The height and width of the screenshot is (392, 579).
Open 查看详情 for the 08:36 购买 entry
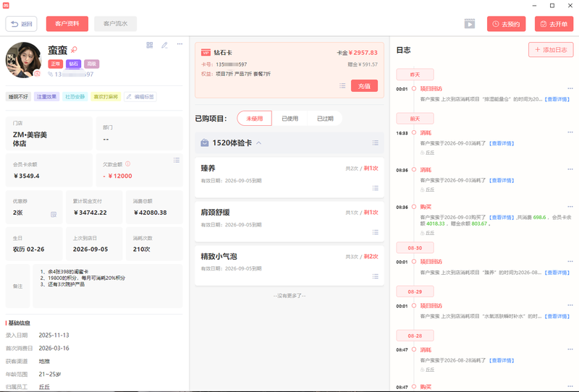(502, 218)
